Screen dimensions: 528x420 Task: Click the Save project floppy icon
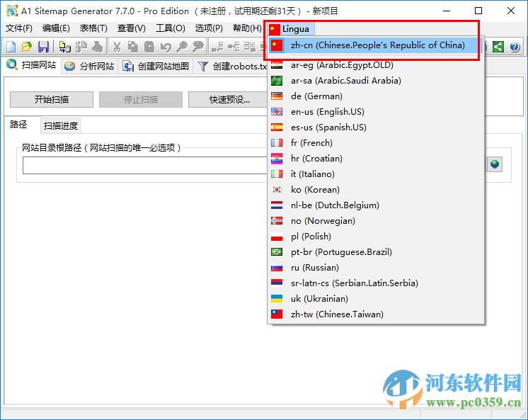tap(43, 47)
